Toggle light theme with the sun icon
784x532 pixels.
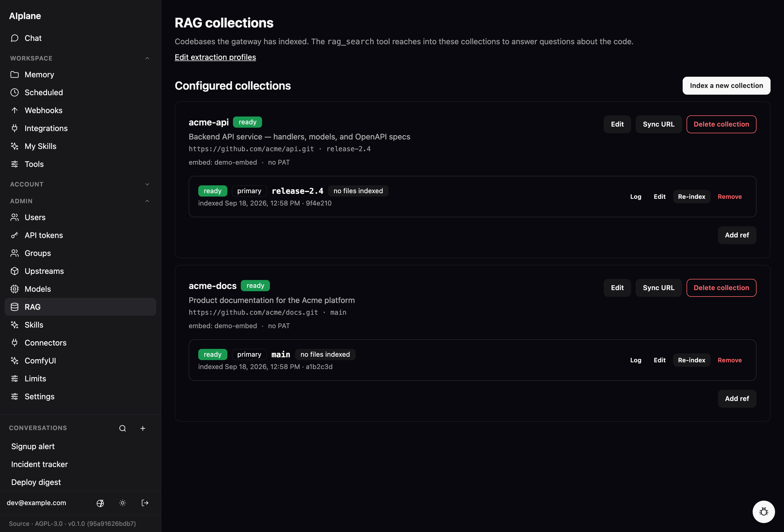[x=123, y=503]
